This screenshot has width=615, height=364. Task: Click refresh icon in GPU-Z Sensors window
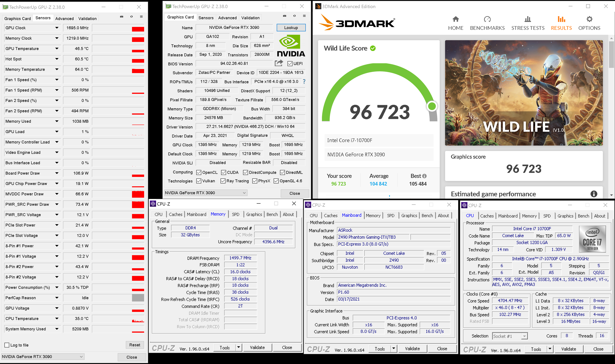tap(132, 17)
